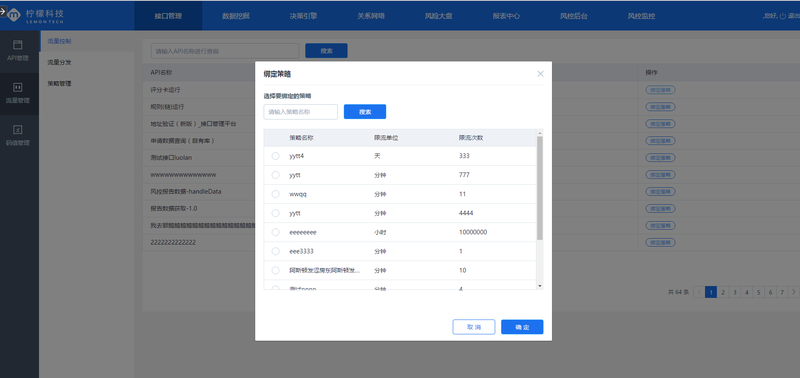Switch to the 决策引擎 top tab
This screenshot has height=378, width=800.
[303, 16]
